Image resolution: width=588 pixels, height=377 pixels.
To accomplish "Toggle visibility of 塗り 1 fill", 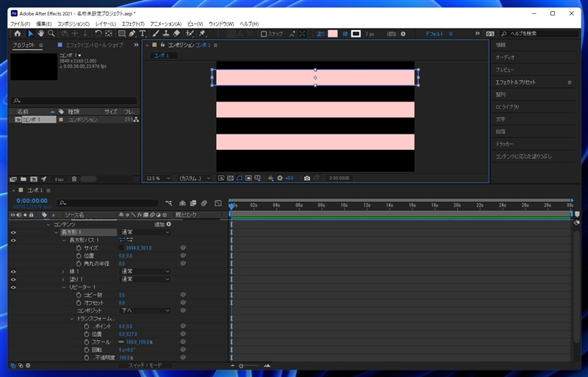I will [13, 279].
